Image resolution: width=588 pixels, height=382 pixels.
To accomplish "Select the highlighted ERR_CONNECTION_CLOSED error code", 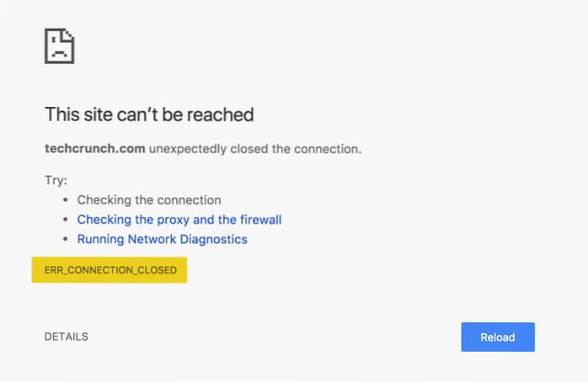I will tap(110, 270).
